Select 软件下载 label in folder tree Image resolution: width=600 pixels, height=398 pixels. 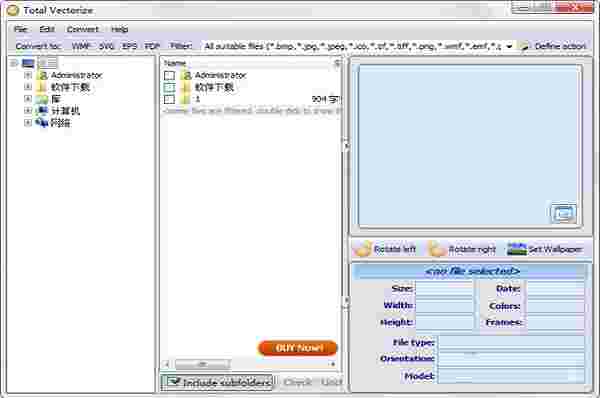[70, 87]
